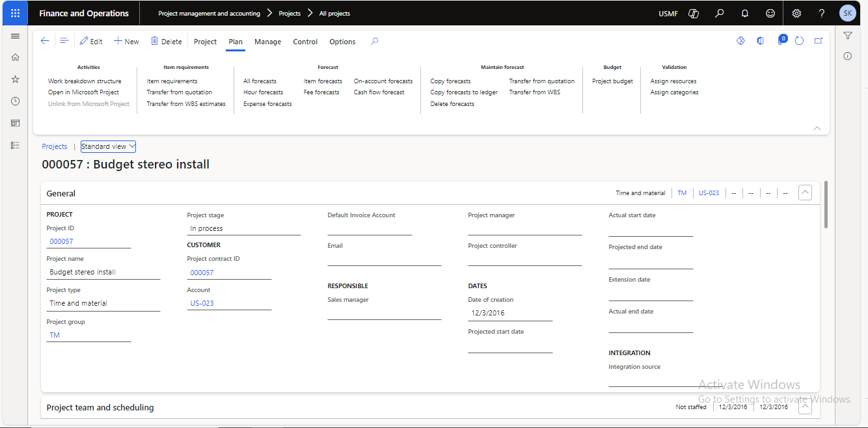Open the notifications bell
Image resolution: width=868 pixels, height=428 pixels.
[745, 13]
